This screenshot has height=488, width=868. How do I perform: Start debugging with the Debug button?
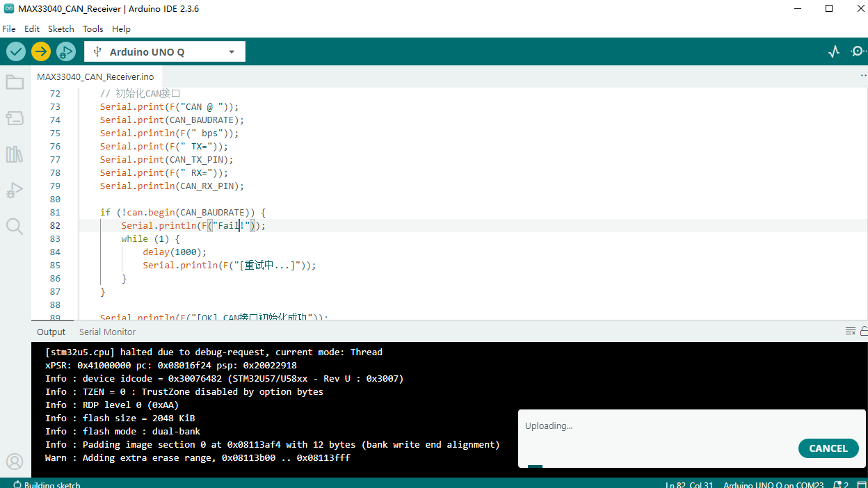(x=66, y=51)
